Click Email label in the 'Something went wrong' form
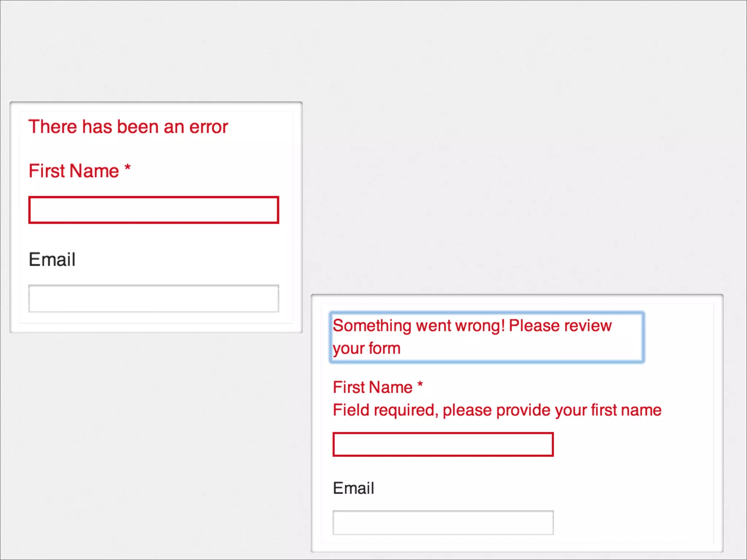Screen dimensions: 747x560 tap(353, 488)
